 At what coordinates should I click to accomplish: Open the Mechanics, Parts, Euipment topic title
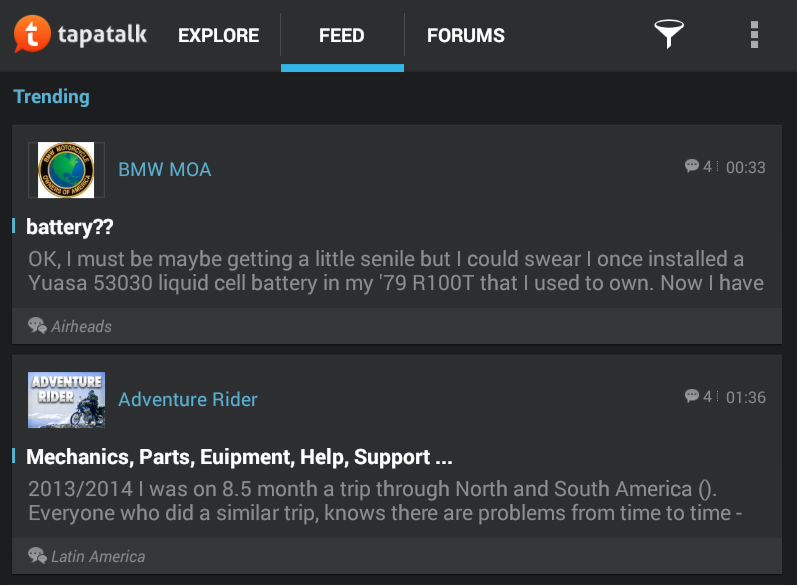click(x=240, y=458)
